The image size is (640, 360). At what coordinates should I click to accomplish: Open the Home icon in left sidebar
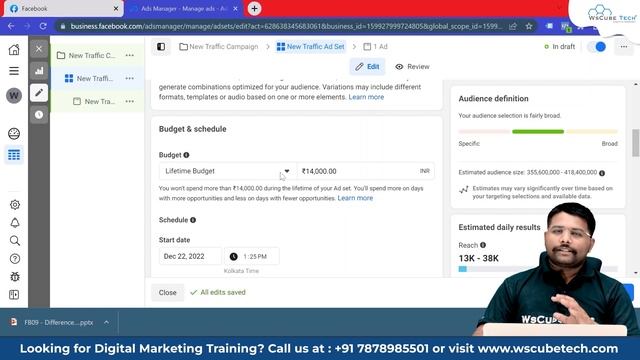tap(14, 50)
